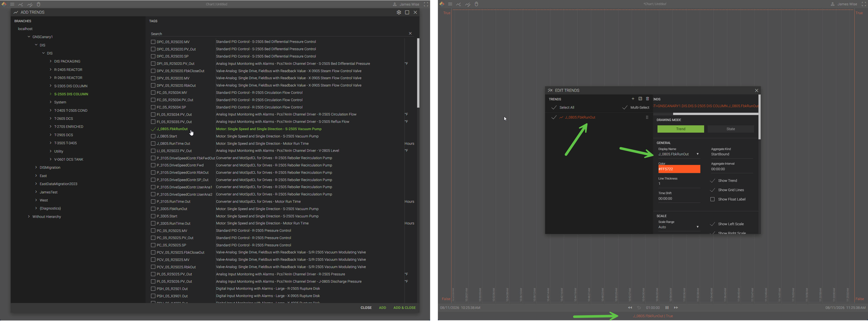Click user icon next to James Wise, right window
Image resolution: width=868 pixels, height=321 pixels.
point(833,4)
